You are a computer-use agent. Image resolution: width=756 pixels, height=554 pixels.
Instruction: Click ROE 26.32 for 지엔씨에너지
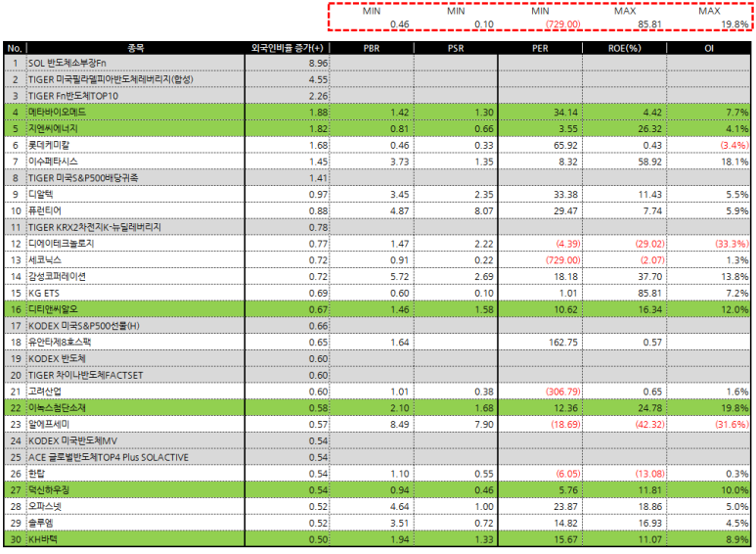click(650, 129)
